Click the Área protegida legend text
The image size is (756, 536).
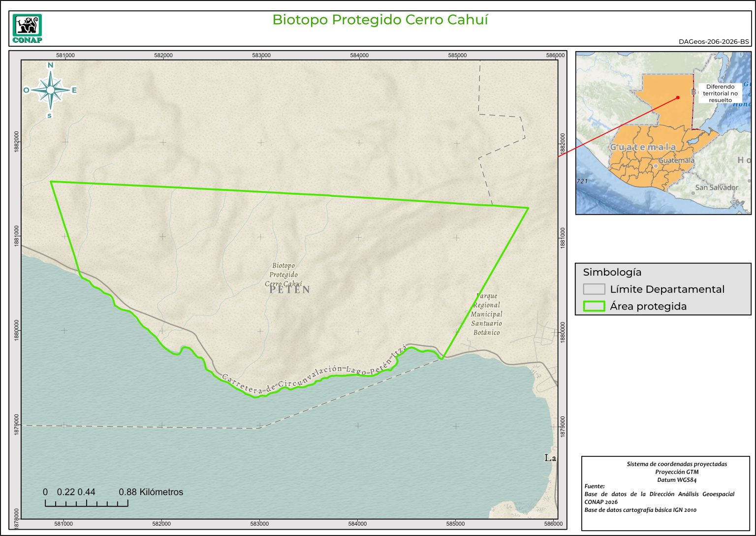click(648, 306)
